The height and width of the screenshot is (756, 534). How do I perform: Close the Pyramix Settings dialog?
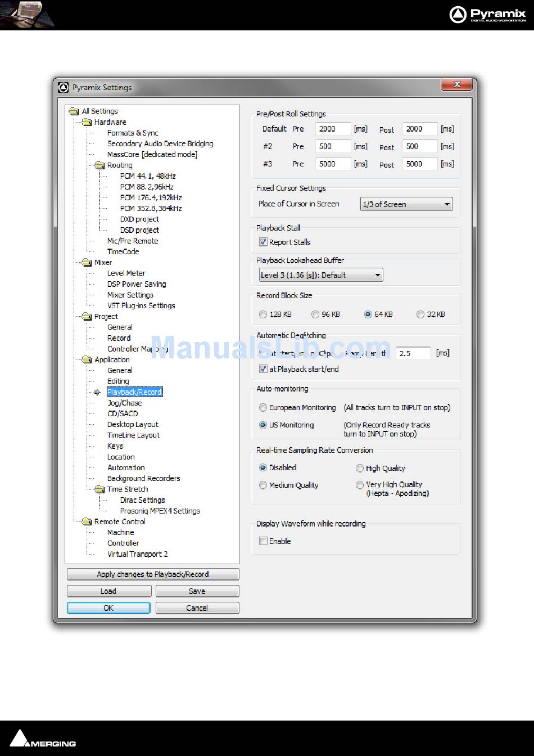[x=456, y=84]
